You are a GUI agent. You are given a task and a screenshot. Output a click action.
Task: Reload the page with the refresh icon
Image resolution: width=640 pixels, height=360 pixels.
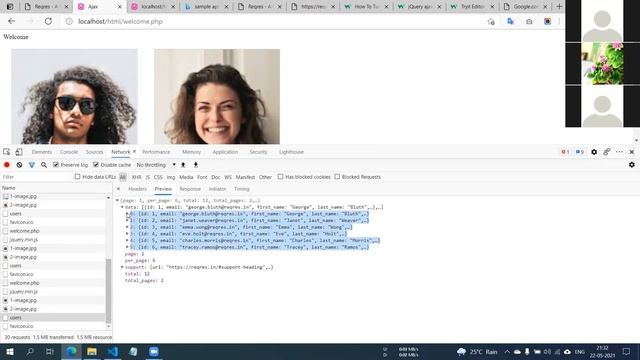(48, 21)
